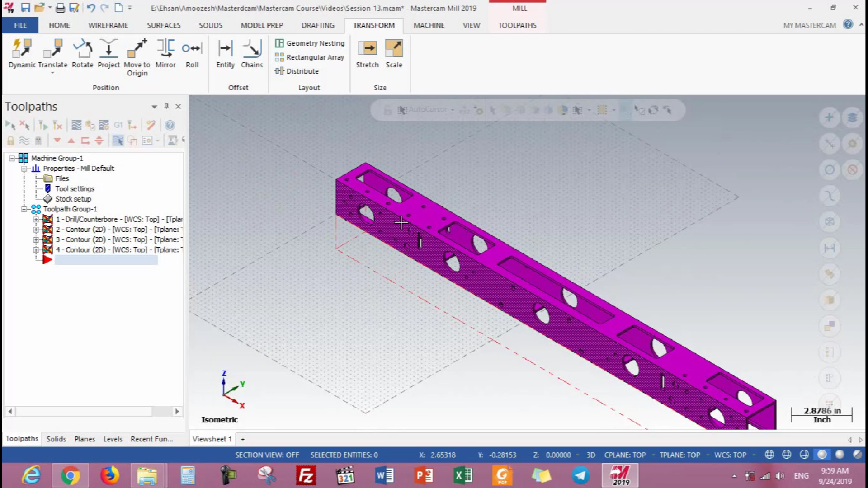Collapse Toolpath Group-1 node
Viewport: 868px width, 488px height.
(x=24, y=209)
